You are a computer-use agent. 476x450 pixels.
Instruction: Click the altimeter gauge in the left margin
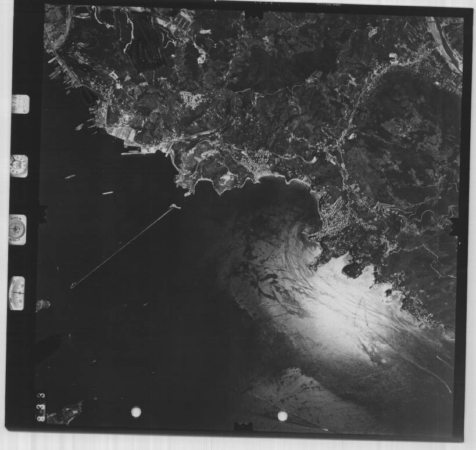pyautogui.click(x=17, y=293)
